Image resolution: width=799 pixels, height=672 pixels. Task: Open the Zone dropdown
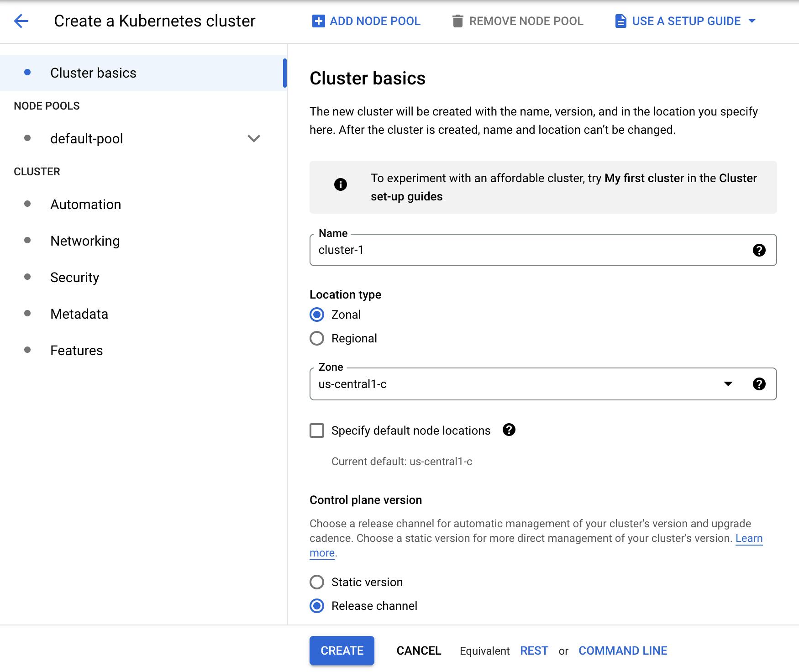[728, 384]
